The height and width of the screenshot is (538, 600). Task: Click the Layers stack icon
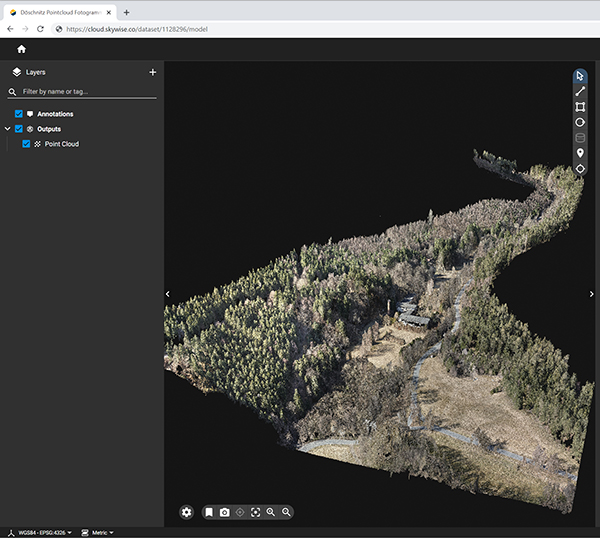[x=16, y=72]
